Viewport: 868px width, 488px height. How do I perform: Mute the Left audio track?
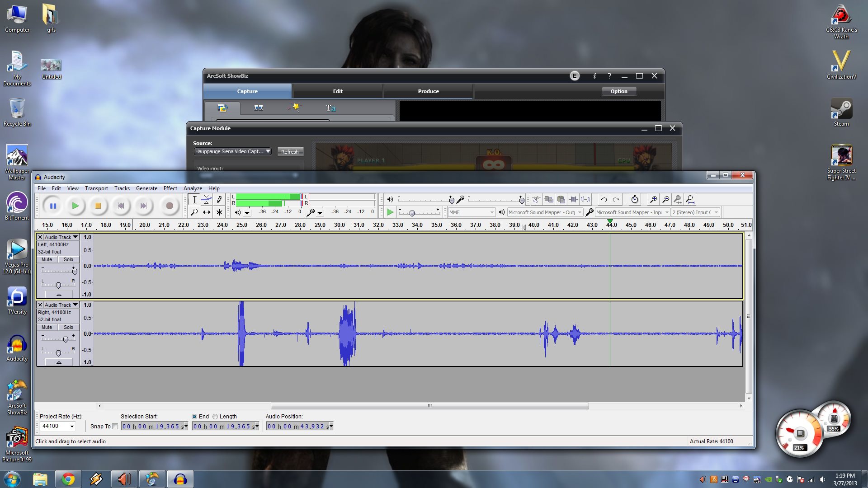pos(47,259)
